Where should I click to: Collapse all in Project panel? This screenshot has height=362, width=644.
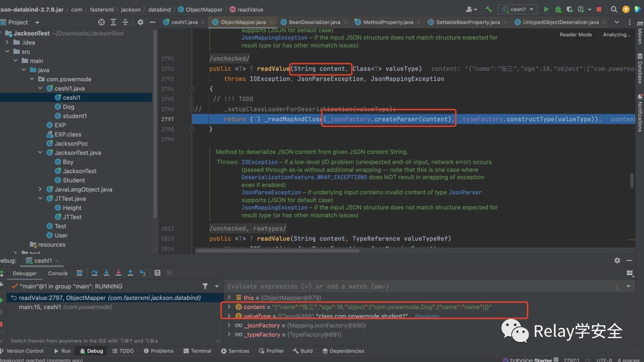(x=126, y=22)
